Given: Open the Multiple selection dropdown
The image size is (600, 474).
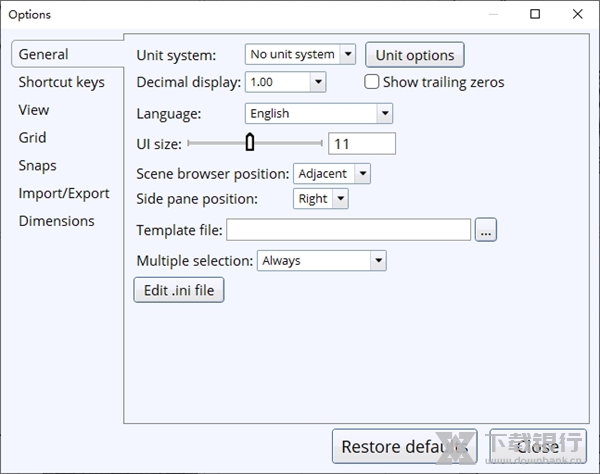Looking at the screenshot, I should pos(321,261).
